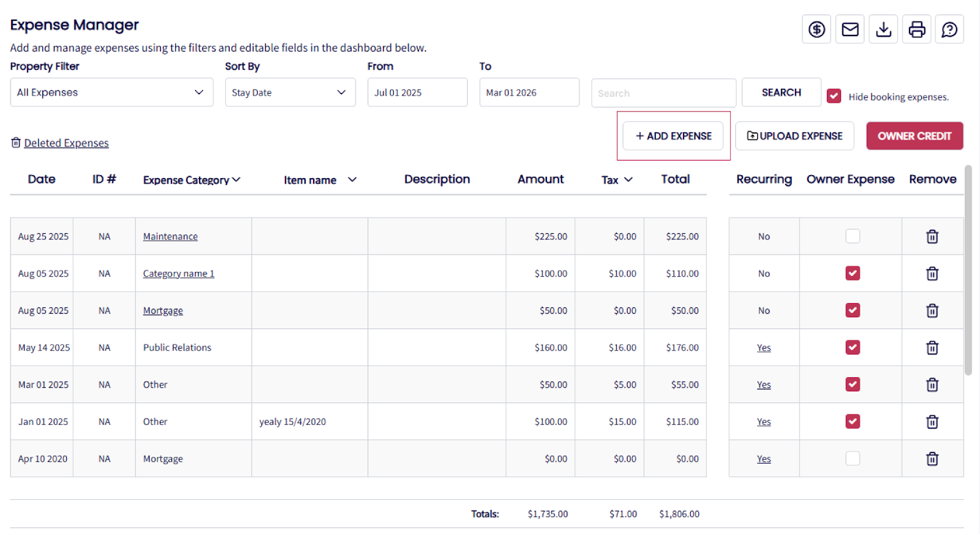The image size is (980, 534).
Task: Click the email envelope icon
Action: (850, 29)
